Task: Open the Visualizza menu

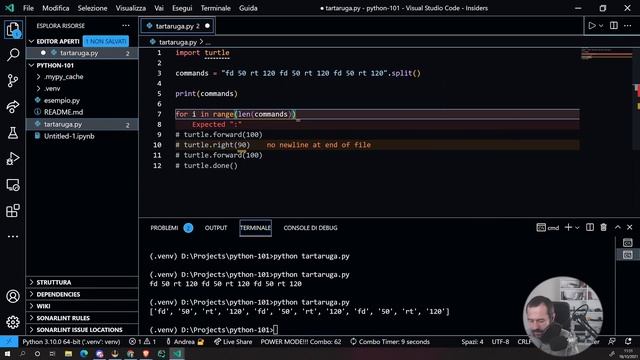Action: 131,8
